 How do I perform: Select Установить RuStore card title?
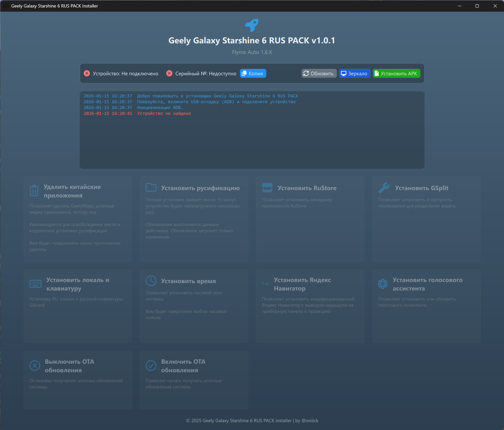pos(307,188)
